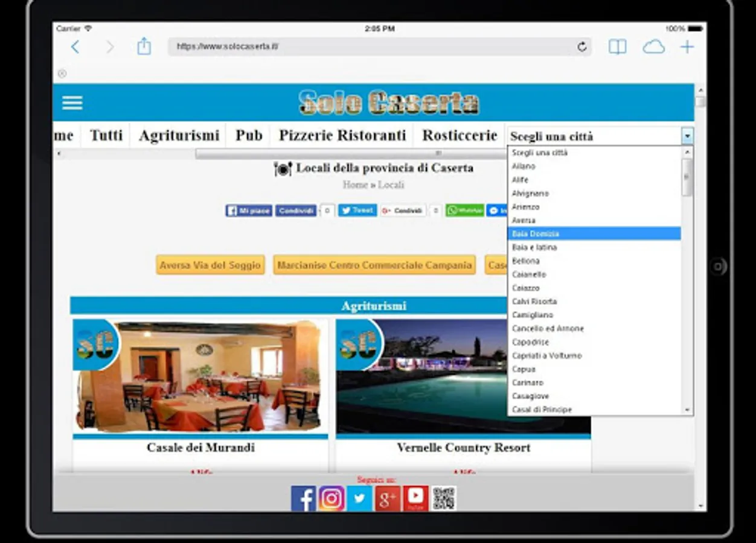756x543 pixels.
Task: Choose Casal di Principe from the list
Action: [x=594, y=409]
